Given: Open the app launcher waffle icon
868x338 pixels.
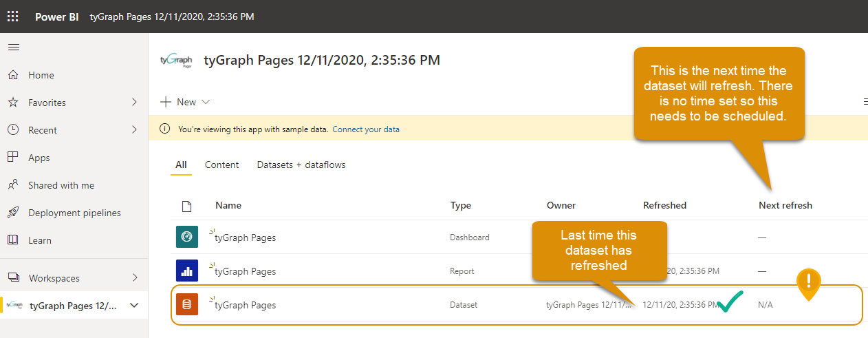Looking at the screenshot, I should 13,16.
